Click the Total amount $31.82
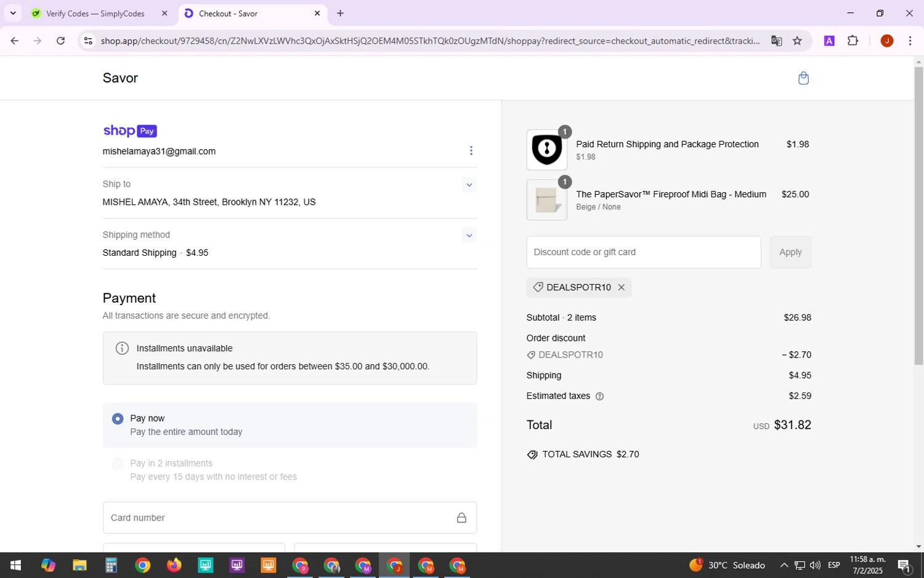This screenshot has width=924, height=578. coord(792,425)
